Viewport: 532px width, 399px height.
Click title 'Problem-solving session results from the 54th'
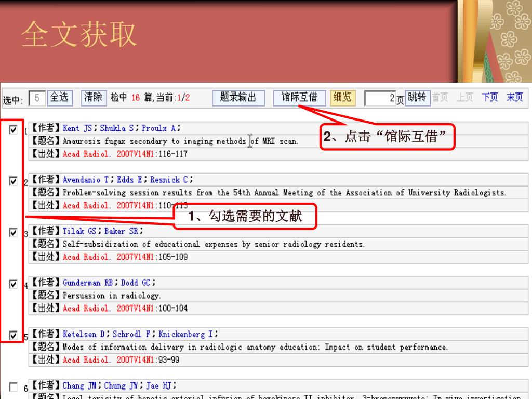click(284, 193)
